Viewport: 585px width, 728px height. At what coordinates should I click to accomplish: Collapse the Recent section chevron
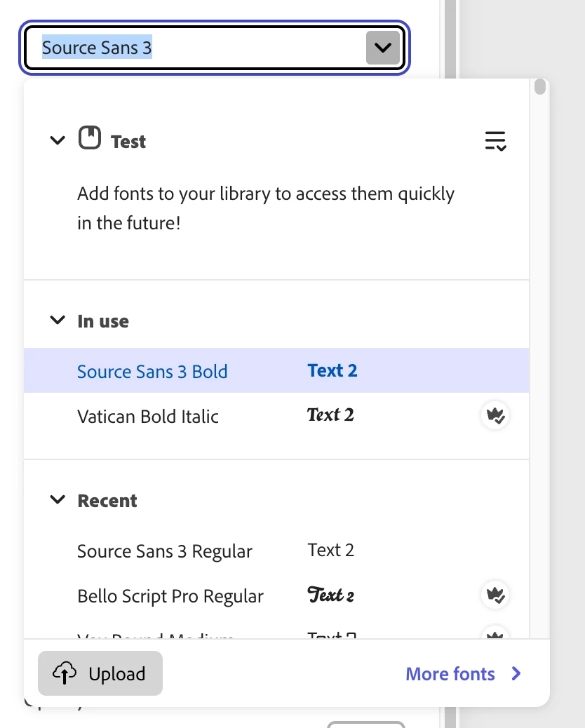(x=58, y=499)
